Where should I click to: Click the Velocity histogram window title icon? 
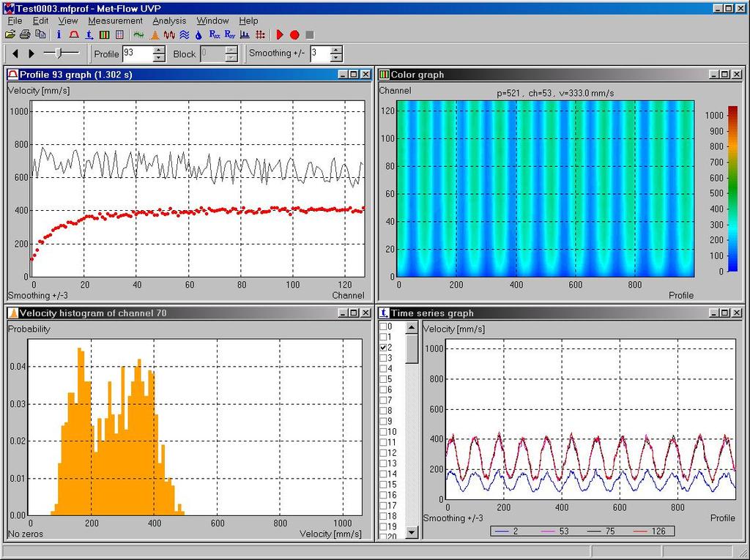tap(13, 313)
